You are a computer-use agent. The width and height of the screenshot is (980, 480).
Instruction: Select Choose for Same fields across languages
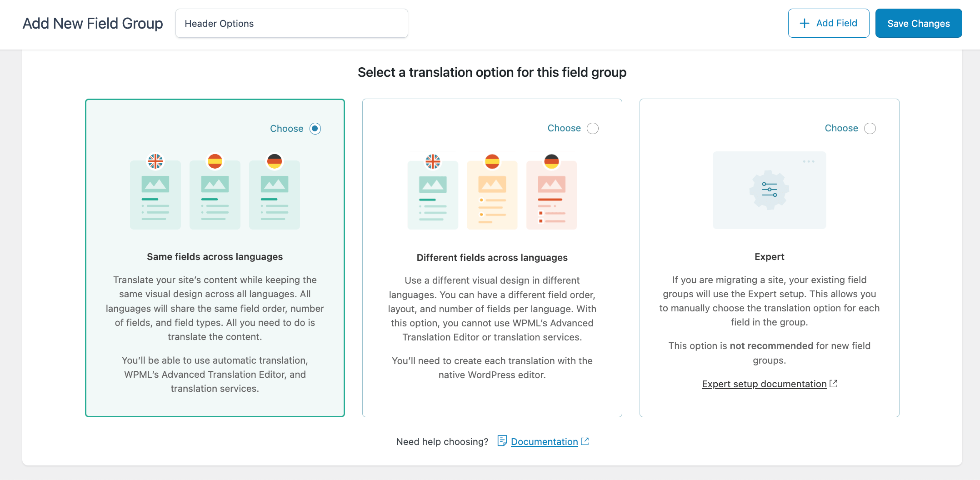pos(315,129)
